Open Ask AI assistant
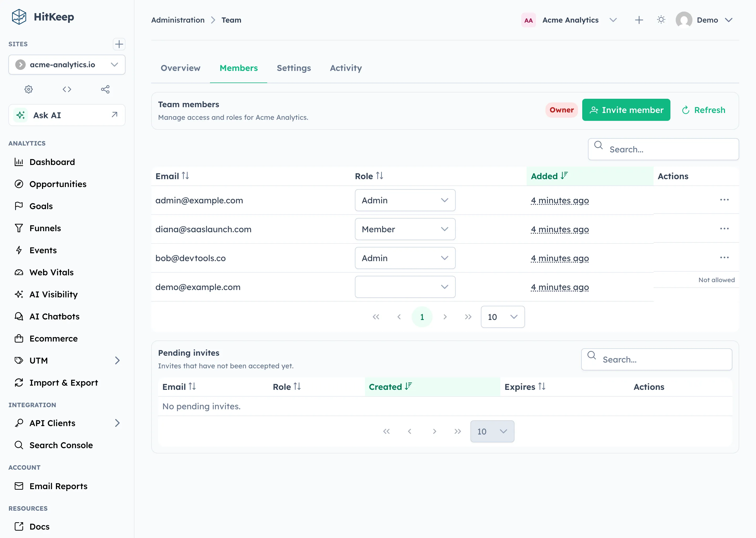Screen dimensions: 756x538 [x=67, y=115]
